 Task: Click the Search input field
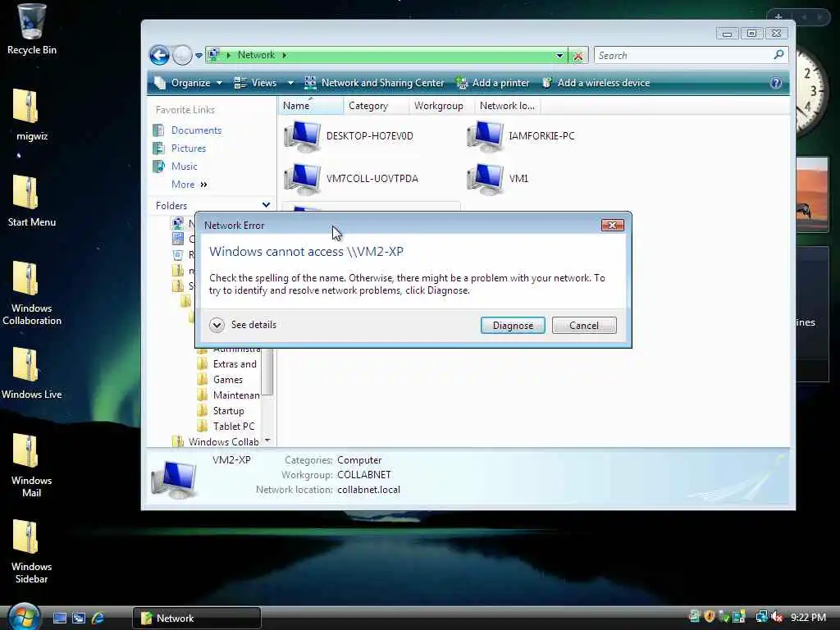point(683,55)
